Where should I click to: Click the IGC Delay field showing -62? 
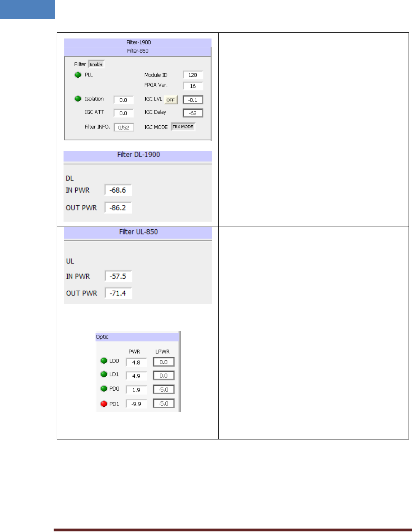193,113
